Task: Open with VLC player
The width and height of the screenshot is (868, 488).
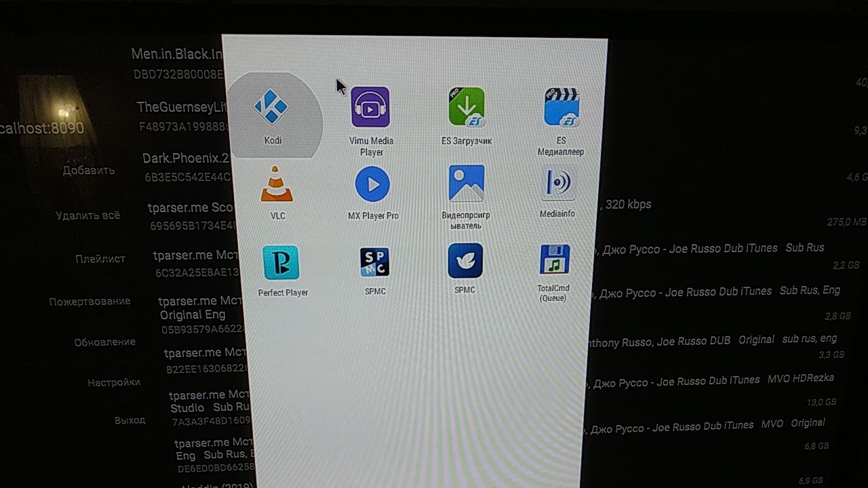Action: 277,193
